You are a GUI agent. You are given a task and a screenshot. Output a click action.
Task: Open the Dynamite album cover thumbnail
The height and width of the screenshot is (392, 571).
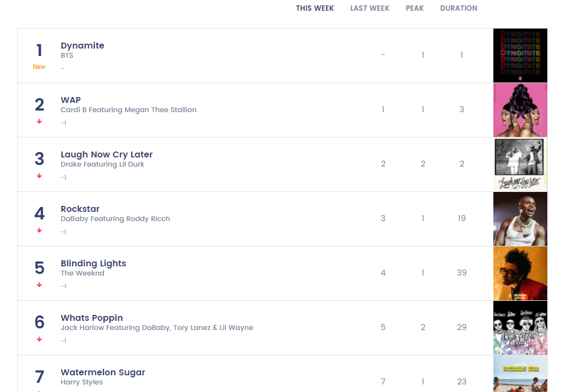click(520, 56)
